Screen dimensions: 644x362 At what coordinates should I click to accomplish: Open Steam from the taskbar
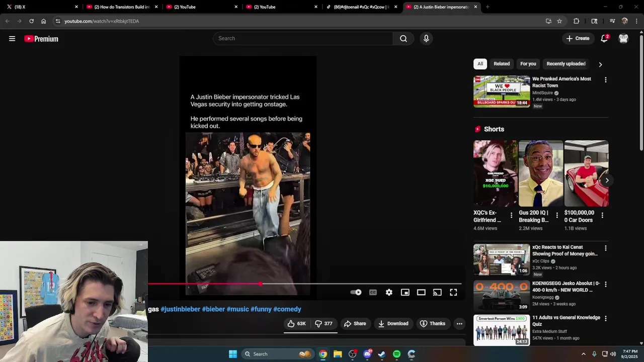[x=382, y=354]
